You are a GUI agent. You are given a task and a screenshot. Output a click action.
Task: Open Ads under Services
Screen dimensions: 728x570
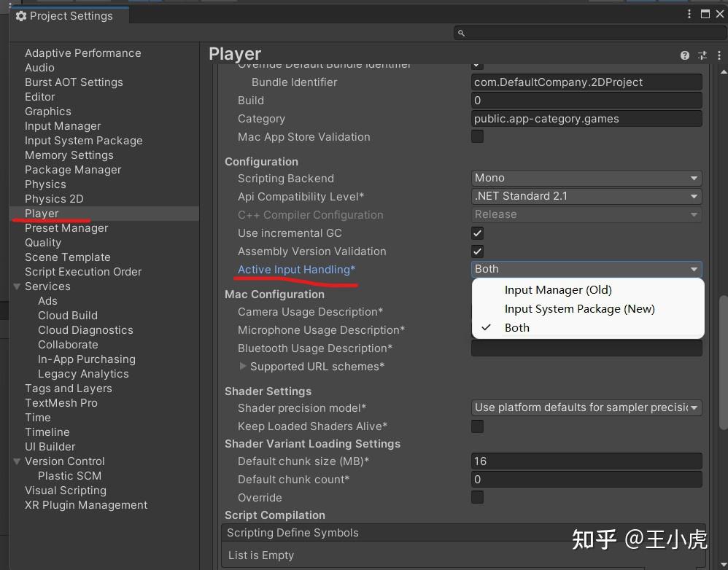coord(47,301)
